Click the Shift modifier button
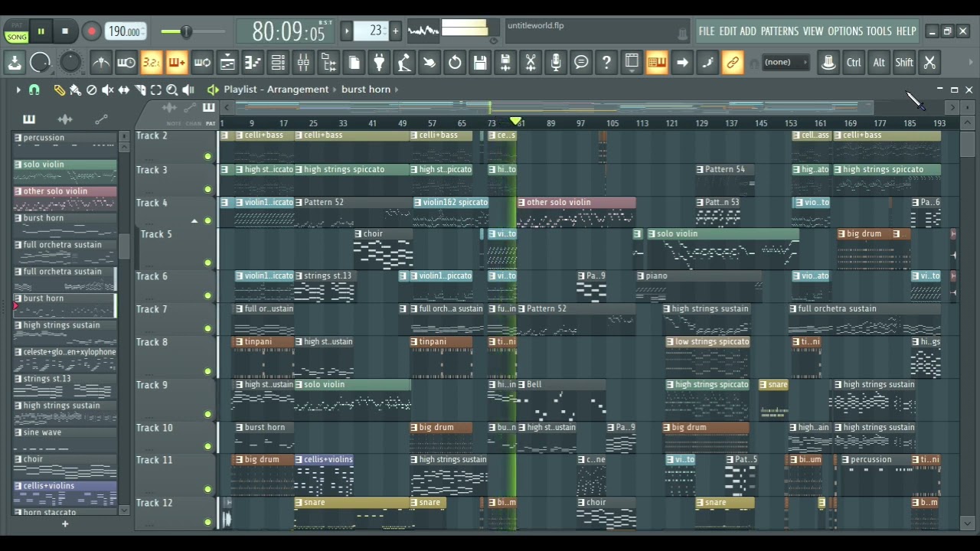 904,63
